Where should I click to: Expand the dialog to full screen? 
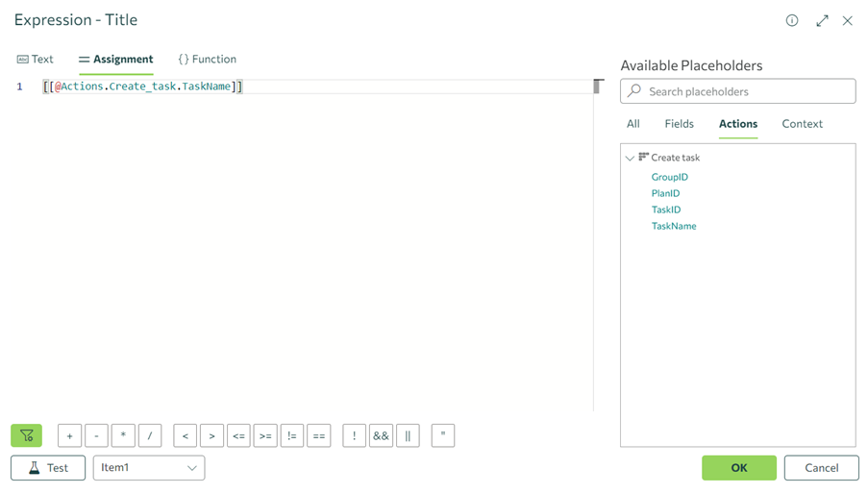coord(822,20)
